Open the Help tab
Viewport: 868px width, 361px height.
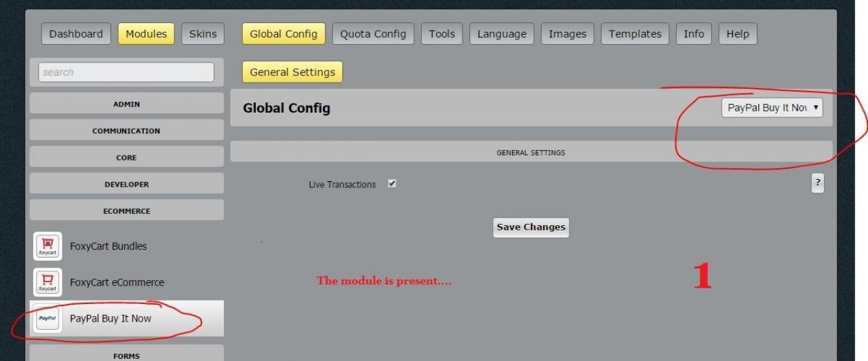(x=738, y=34)
